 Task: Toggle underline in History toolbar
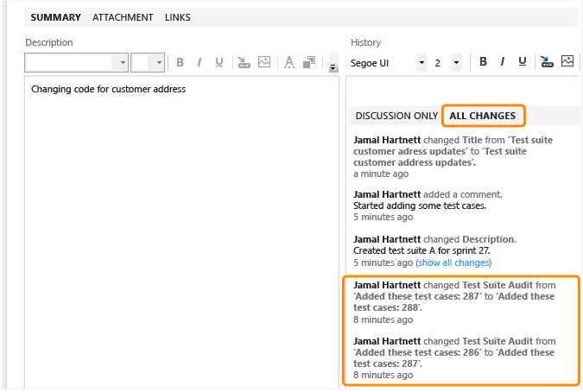click(x=523, y=61)
